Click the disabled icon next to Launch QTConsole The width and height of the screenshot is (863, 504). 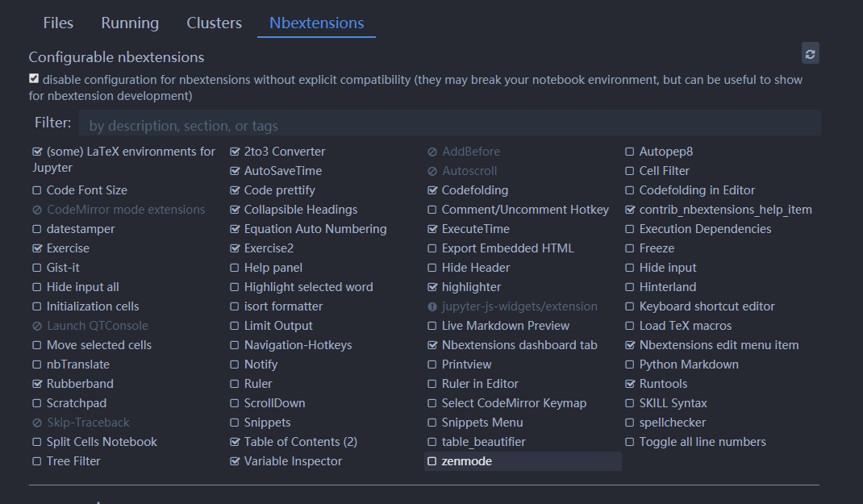(37, 326)
